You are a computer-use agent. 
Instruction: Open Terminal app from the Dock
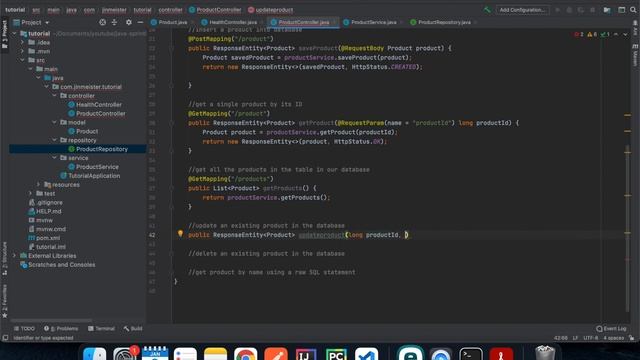(x=471, y=354)
